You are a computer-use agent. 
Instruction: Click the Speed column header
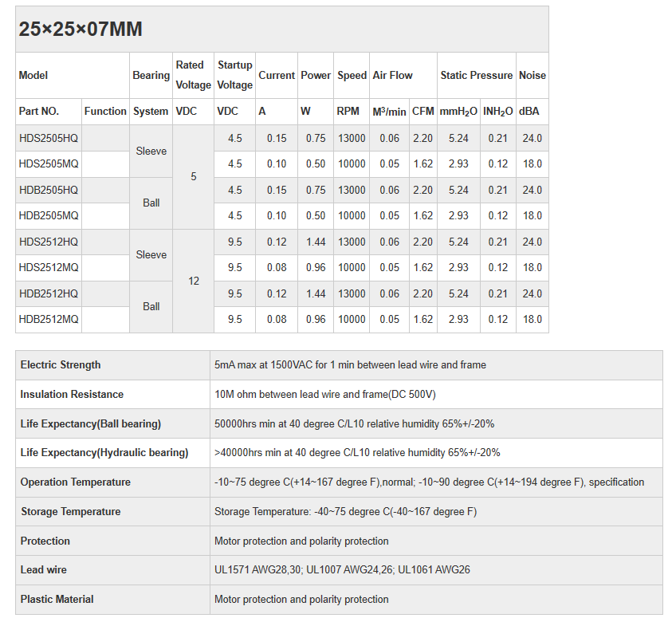coord(352,76)
